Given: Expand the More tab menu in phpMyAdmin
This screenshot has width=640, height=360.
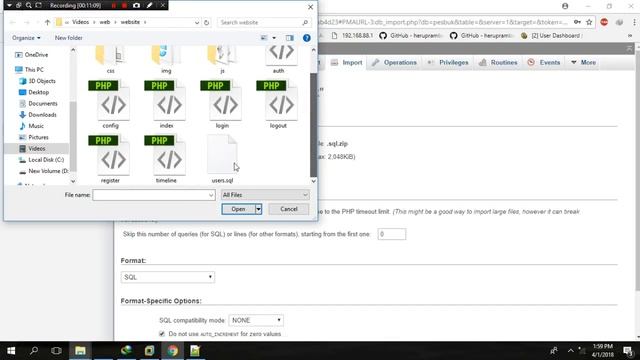Looking at the screenshot, I should pyautogui.click(x=584, y=62).
